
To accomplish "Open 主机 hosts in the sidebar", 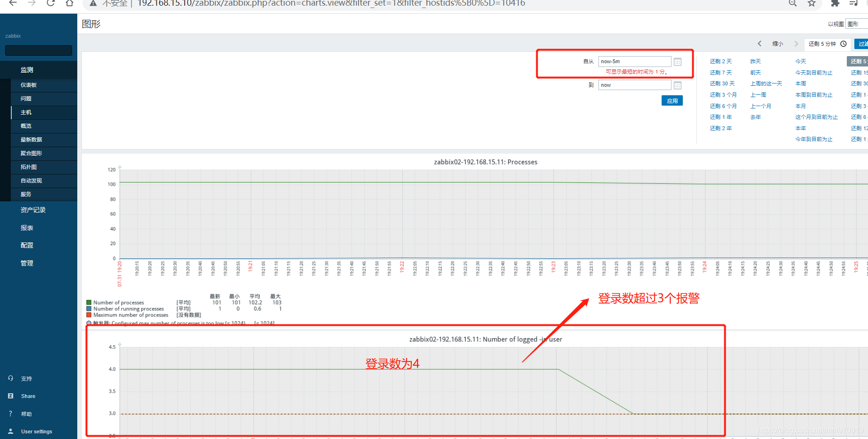I will pos(44,113).
